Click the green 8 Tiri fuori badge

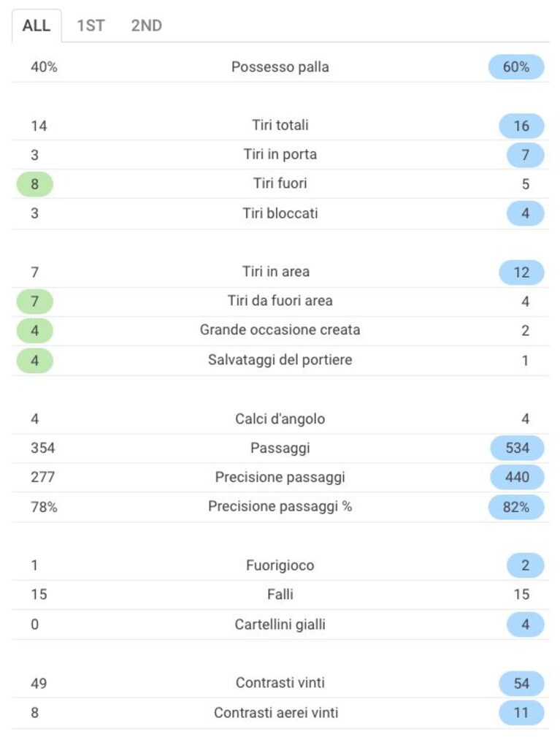coord(35,184)
